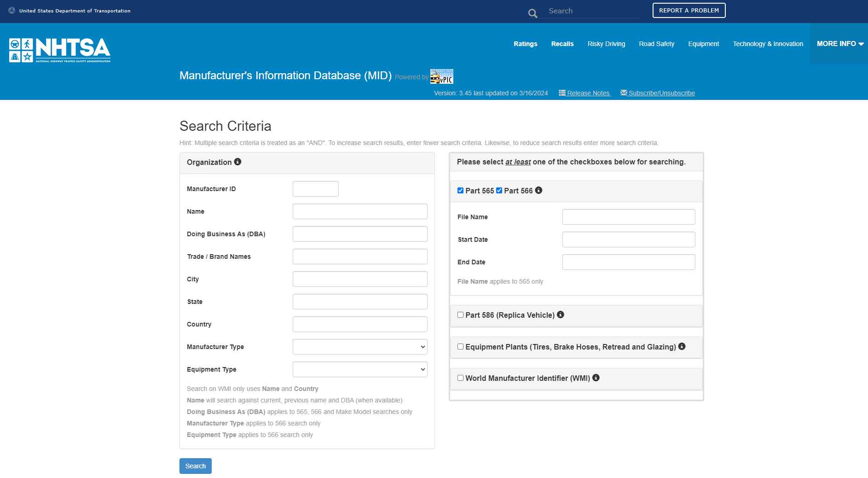Viewport: 868px width, 478px height.
Task: Uncheck the Part 566 checkbox
Action: point(499,191)
